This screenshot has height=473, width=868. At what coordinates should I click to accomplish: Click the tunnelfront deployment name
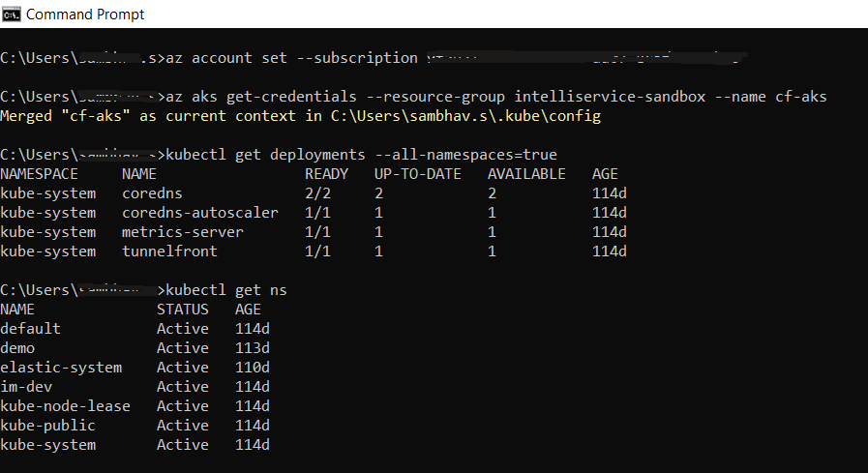169,251
